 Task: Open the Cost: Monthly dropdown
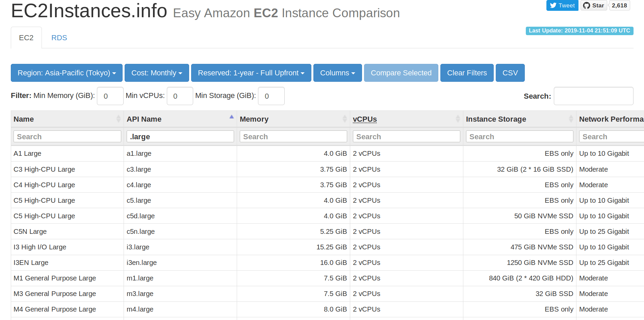156,73
